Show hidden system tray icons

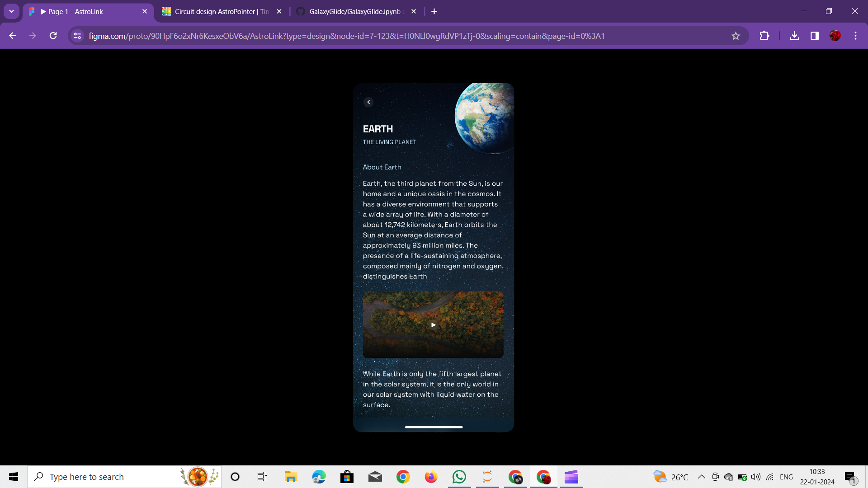(x=701, y=477)
